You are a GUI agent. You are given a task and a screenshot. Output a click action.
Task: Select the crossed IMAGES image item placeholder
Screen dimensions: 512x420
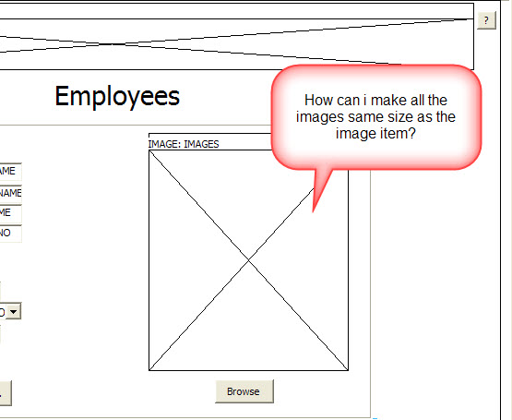248,260
